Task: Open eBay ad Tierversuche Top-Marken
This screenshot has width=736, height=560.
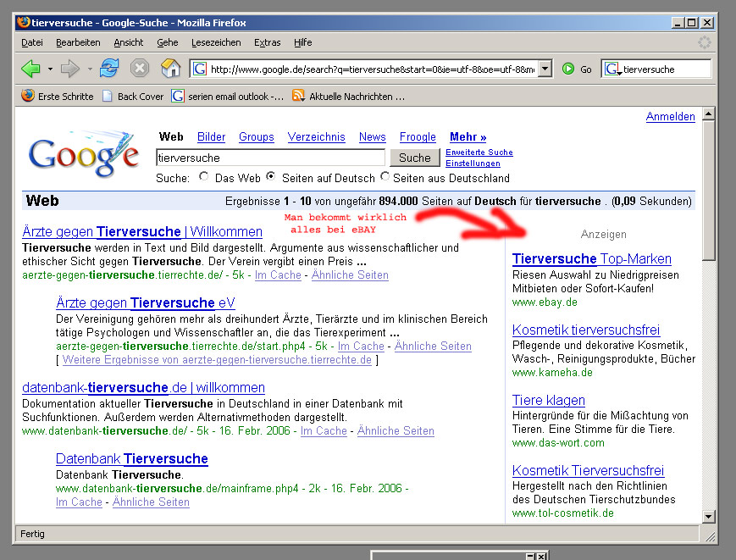Action: pyautogui.click(x=592, y=258)
